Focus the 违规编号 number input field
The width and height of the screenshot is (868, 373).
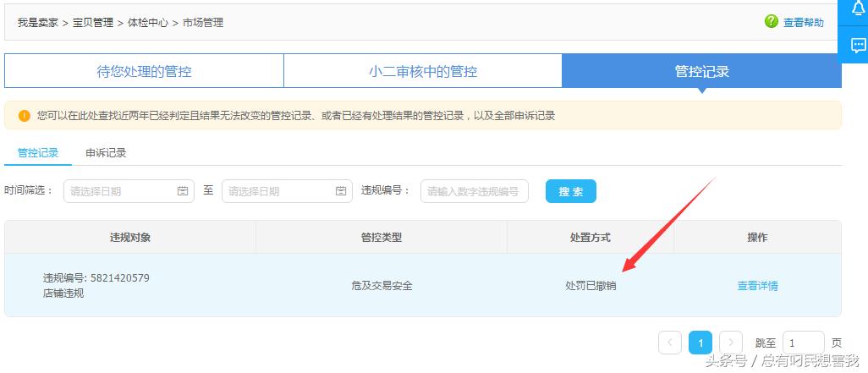coord(475,191)
